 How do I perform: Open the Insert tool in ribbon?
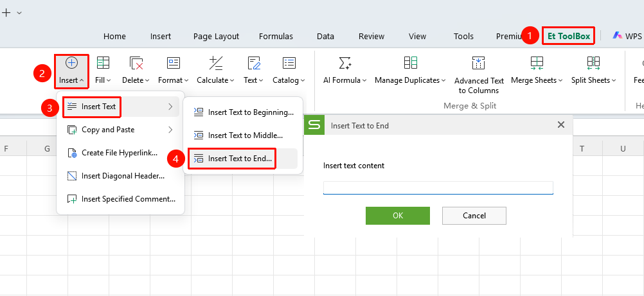[x=71, y=71]
